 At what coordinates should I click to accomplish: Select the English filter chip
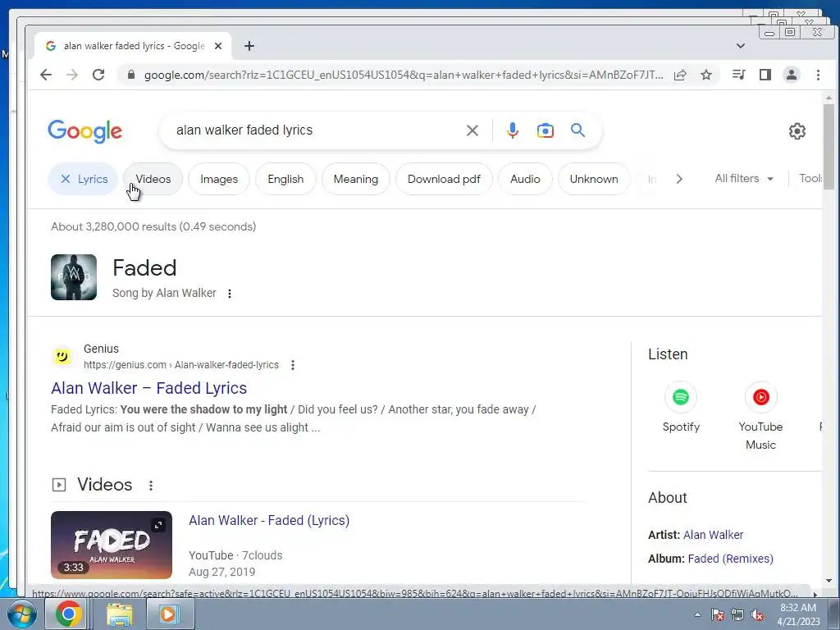pyautogui.click(x=285, y=179)
